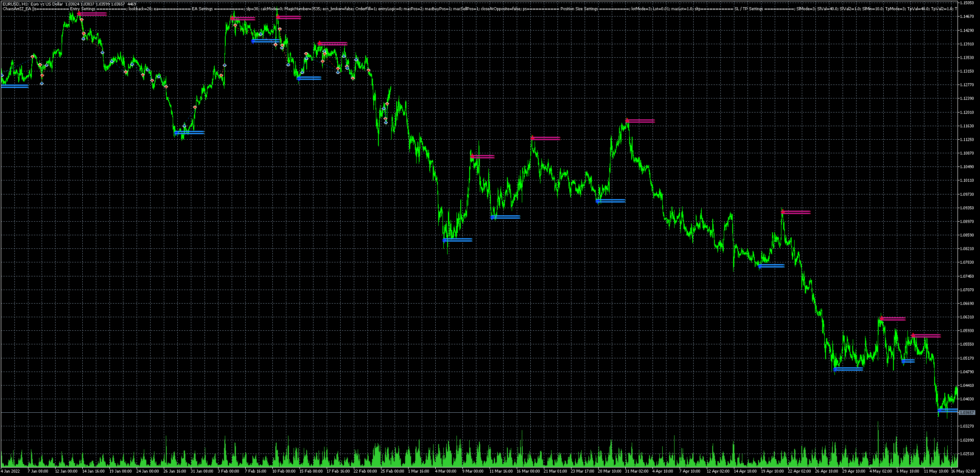Viewport: 980px width, 476px height.
Task: Click the 1.12390 price scale label
Action: coord(967,99)
